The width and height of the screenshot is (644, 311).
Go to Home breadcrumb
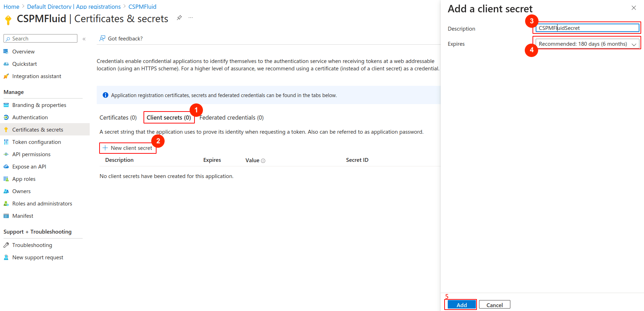click(11, 7)
